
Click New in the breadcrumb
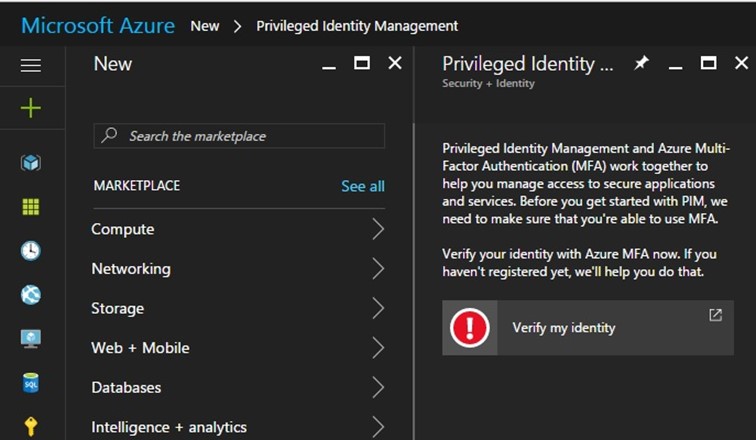204,26
